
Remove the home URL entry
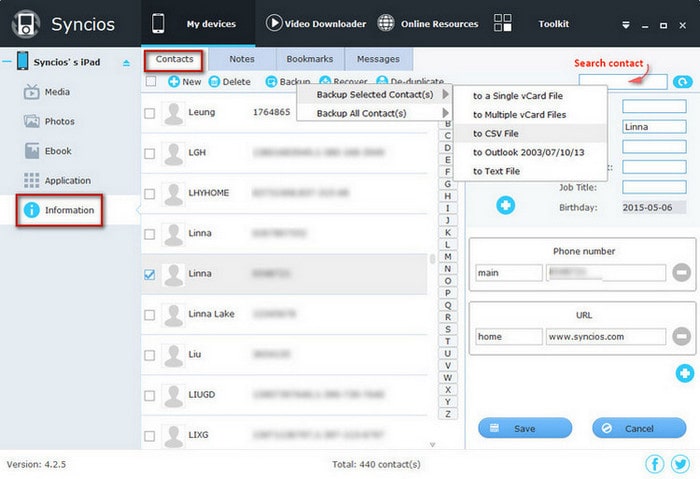[x=681, y=336]
